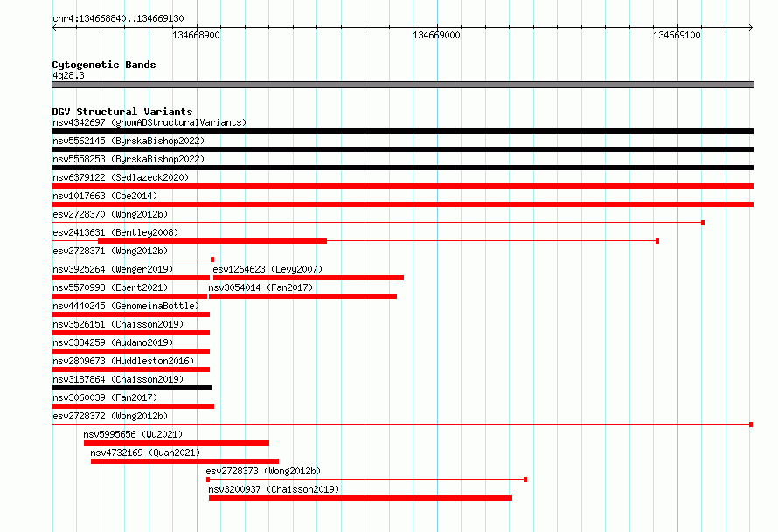Viewport: 778px width, 532px height.
Task: Click the red end marker of esv2413631
Action: coord(657,241)
